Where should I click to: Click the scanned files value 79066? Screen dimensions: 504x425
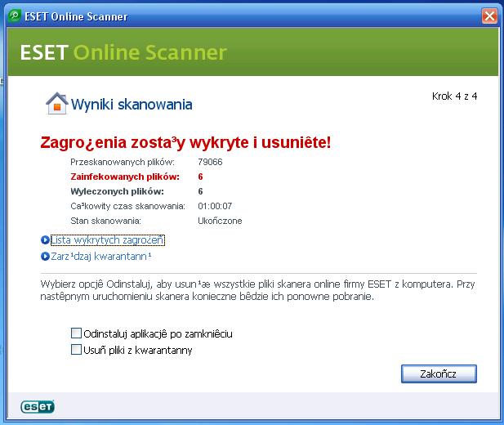point(210,162)
